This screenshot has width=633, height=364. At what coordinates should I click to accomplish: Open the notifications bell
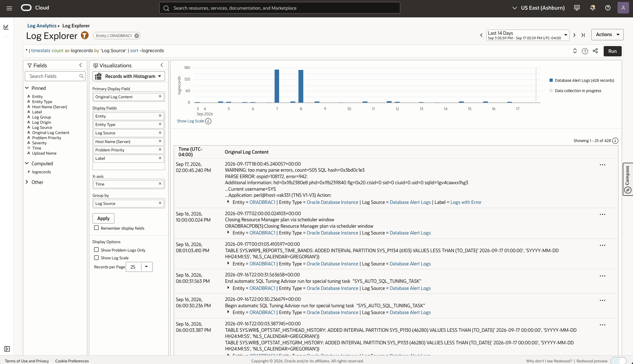[x=592, y=8]
